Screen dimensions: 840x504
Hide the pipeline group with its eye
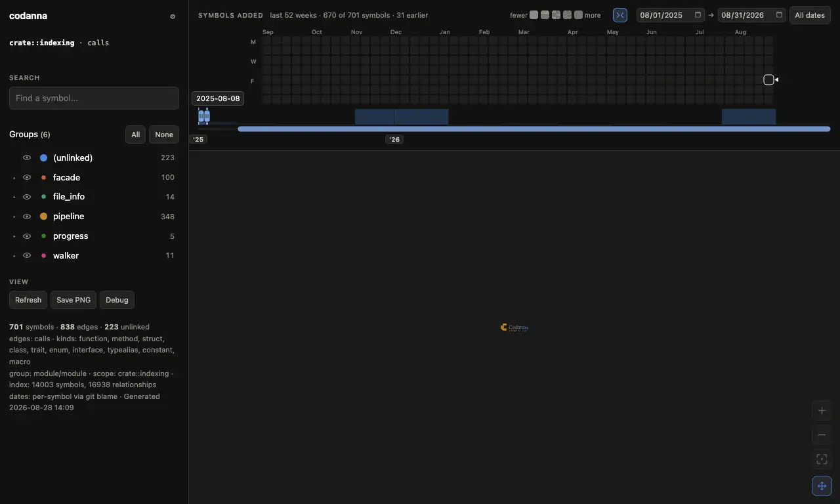(x=27, y=217)
